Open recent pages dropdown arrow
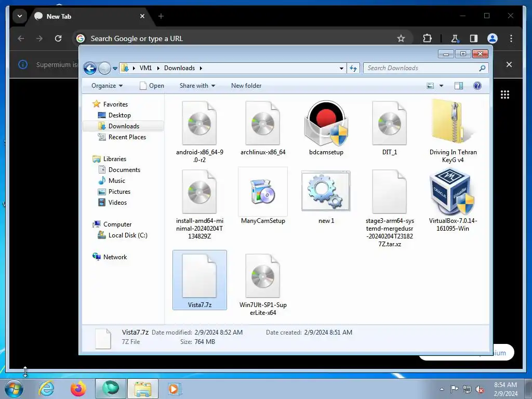The height and width of the screenshot is (399, 532). [x=115, y=68]
